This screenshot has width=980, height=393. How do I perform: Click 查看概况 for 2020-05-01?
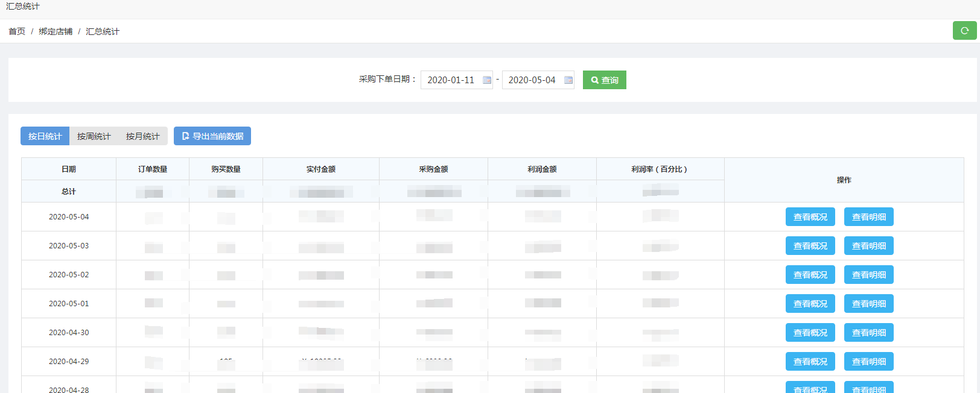pyautogui.click(x=810, y=304)
